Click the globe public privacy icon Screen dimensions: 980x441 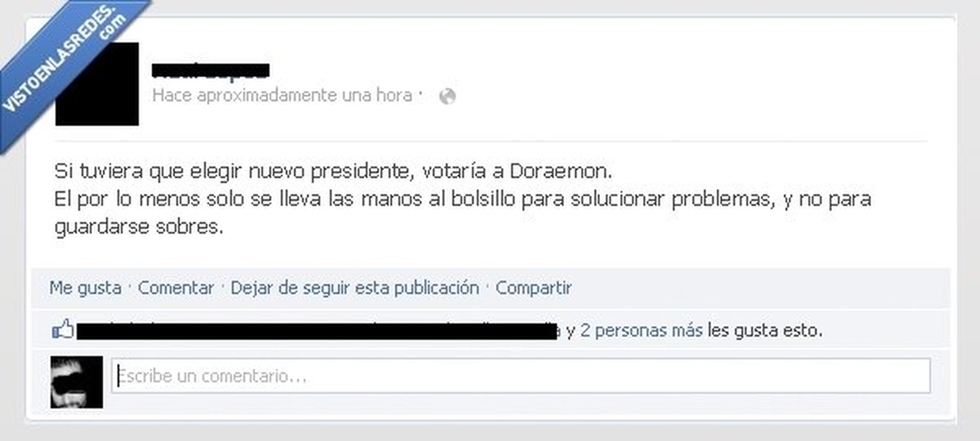447,96
